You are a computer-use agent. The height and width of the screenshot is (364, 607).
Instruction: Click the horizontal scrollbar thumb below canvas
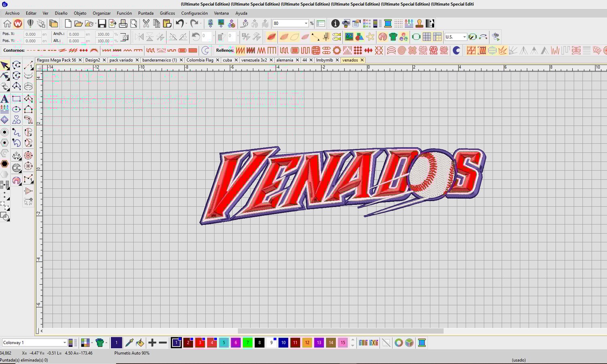pos(341,331)
